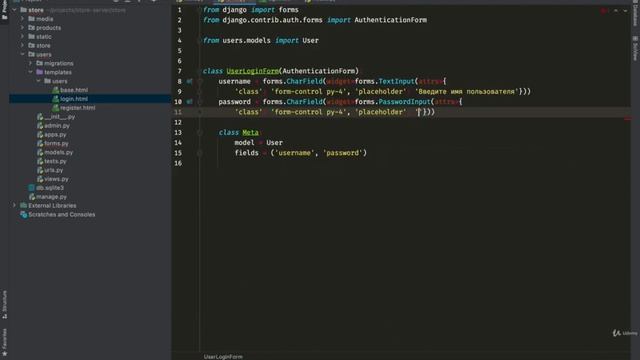Select Scratches and Consoles icon

(x=24, y=215)
